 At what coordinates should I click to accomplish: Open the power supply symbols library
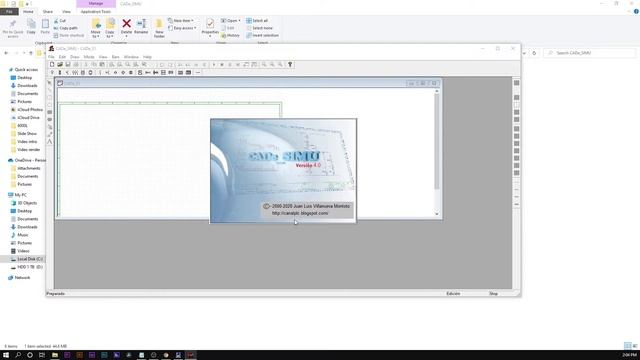[x=52, y=73]
